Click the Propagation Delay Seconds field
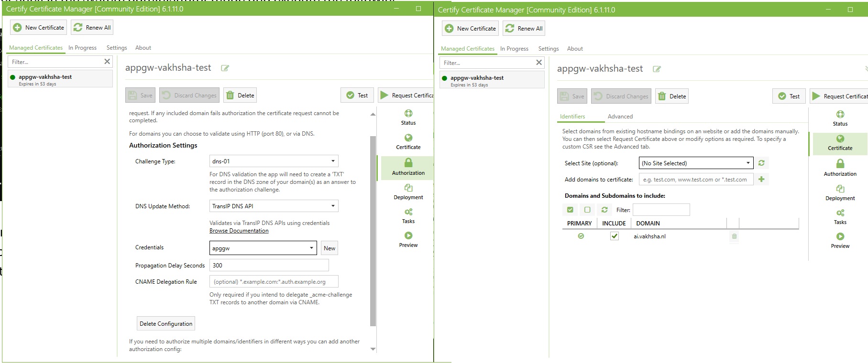The image size is (868, 363). (269, 265)
